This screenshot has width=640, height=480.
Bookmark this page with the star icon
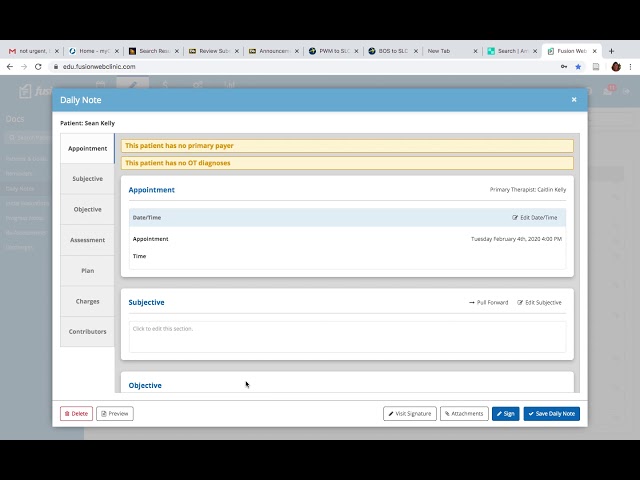tap(578, 67)
